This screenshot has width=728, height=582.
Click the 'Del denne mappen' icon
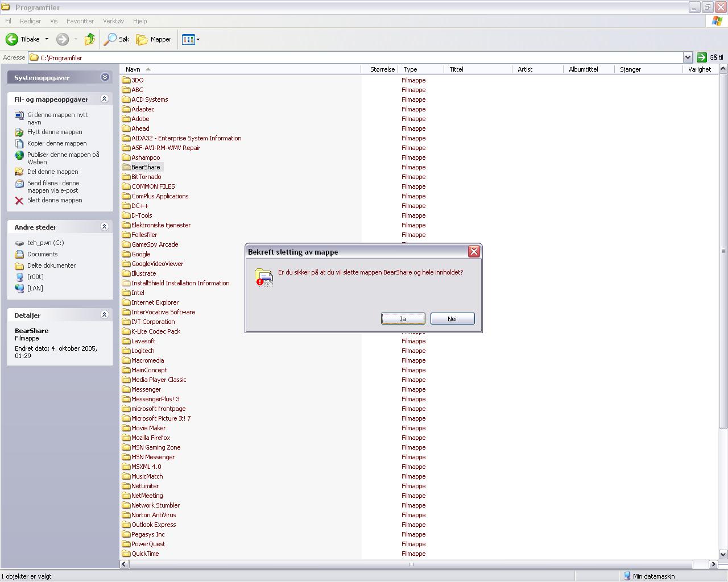[19, 172]
